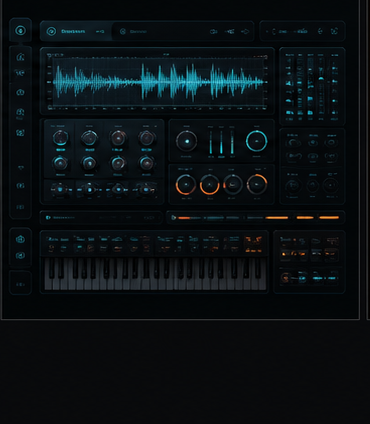Click the share-nodes icon in the header bar
Image resolution: width=370 pixels, height=424 pixels.
pyautogui.click(x=229, y=32)
